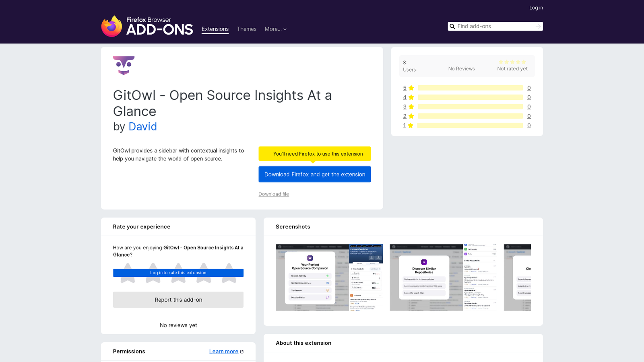Screen dimensions: 644x362
Task: Click author name David
Action: point(142,127)
